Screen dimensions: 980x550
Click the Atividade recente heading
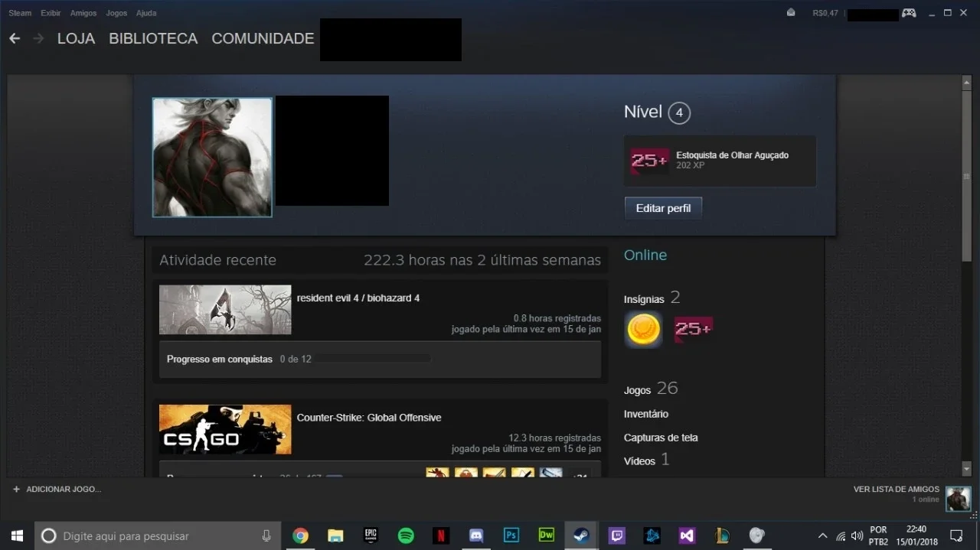tap(217, 260)
